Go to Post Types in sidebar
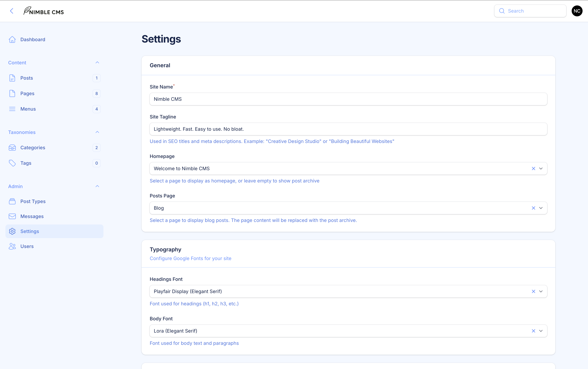Image resolution: width=588 pixels, height=369 pixels. 33,201
